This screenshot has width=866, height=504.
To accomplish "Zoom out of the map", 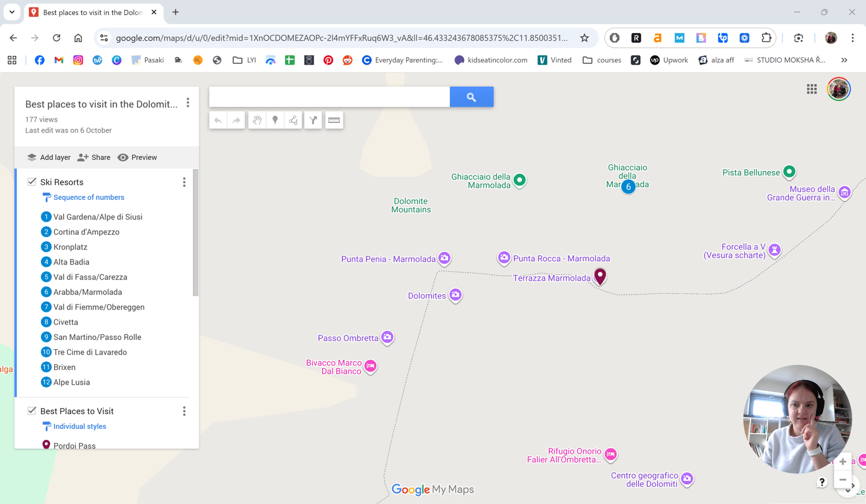I will pyautogui.click(x=843, y=480).
